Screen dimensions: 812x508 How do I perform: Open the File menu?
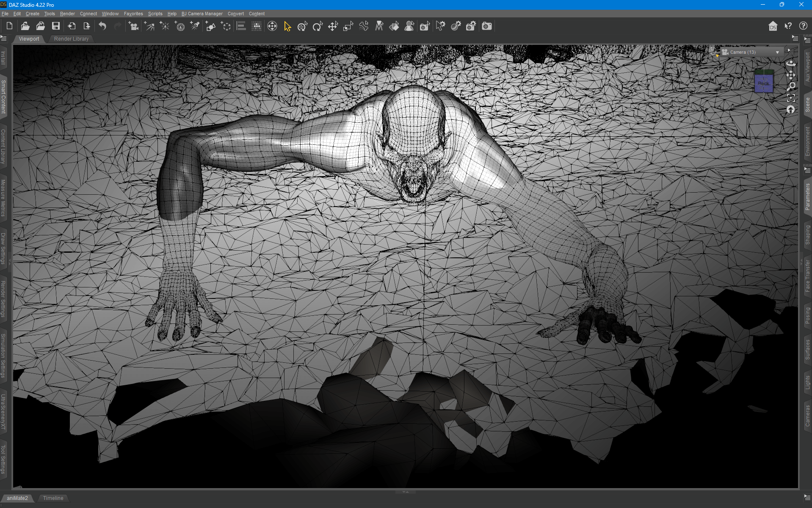coord(5,14)
